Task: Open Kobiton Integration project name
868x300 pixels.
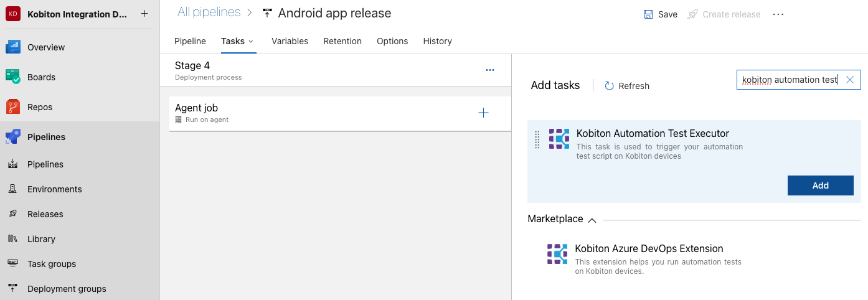Action: pos(77,14)
